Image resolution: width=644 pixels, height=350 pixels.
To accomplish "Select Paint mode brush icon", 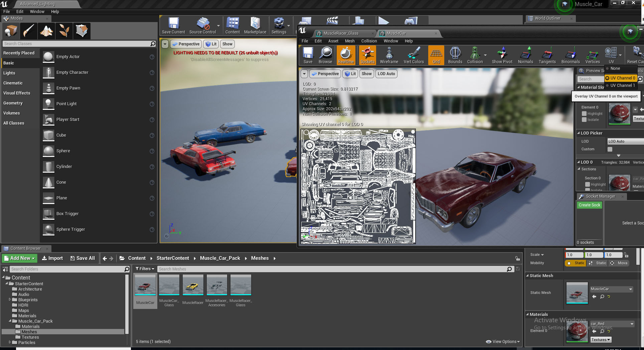I will click(x=29, y=31).
